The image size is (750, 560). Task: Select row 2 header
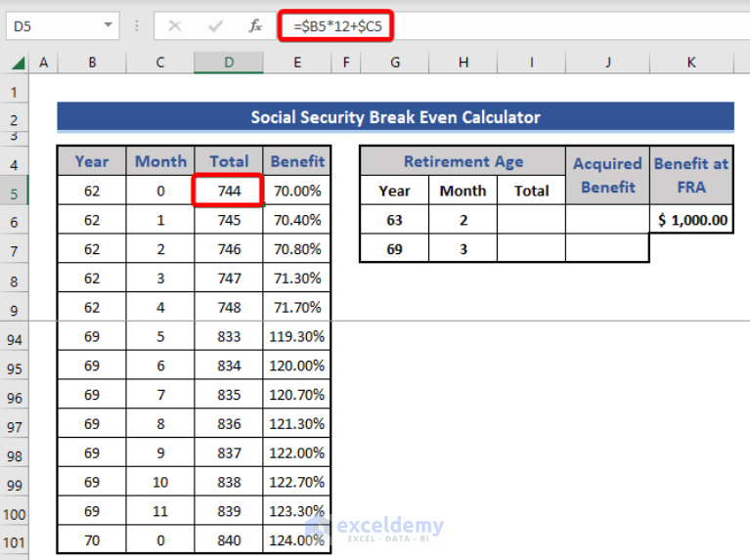(14, 119)
